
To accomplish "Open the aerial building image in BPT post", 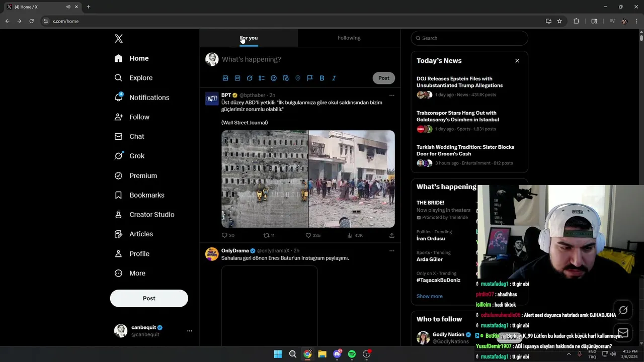I will coord(265,179).
